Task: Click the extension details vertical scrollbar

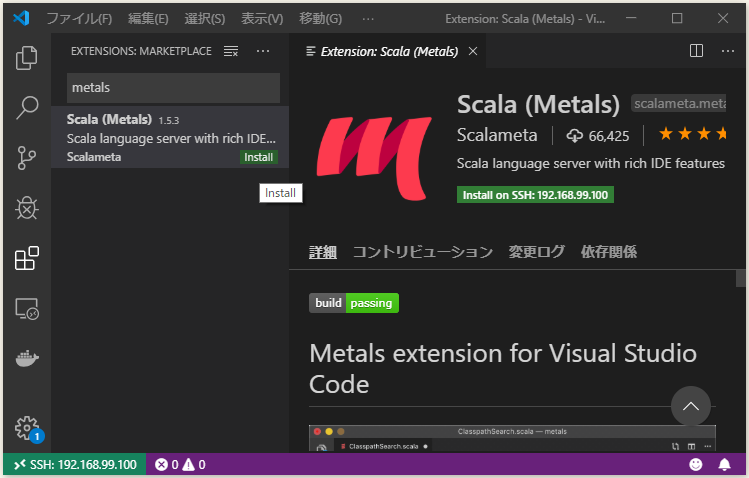Action: point(741,278)
